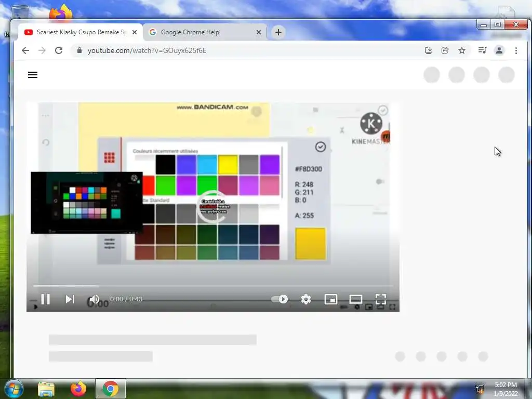Reload the YouTube page
The image size is (532, 399).
pos(59,50)
